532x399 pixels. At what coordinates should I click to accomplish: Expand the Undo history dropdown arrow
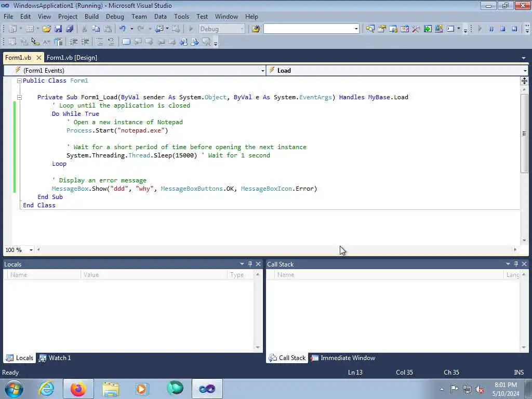tap(131, 29)
